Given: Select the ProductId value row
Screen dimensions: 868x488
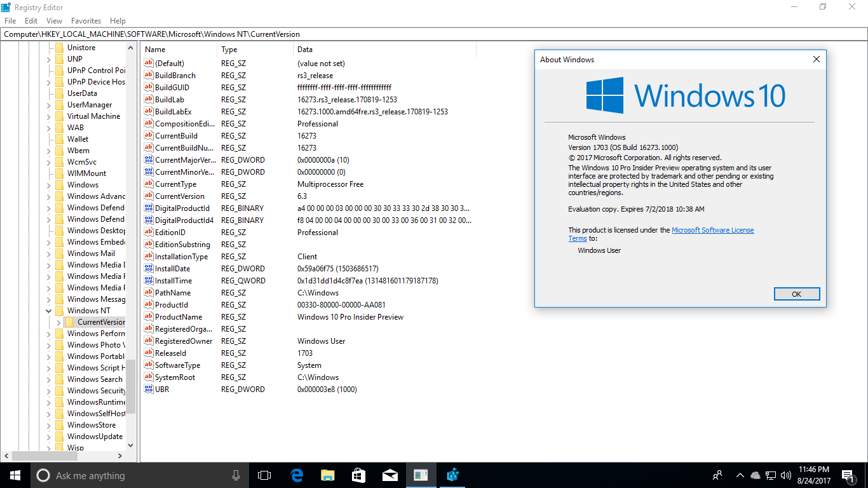Looking at the screenshot, I should [x=309, y=304].
